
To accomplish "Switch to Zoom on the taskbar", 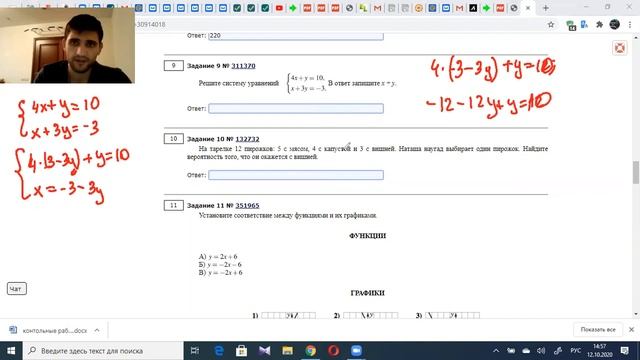I will point(356,351).
